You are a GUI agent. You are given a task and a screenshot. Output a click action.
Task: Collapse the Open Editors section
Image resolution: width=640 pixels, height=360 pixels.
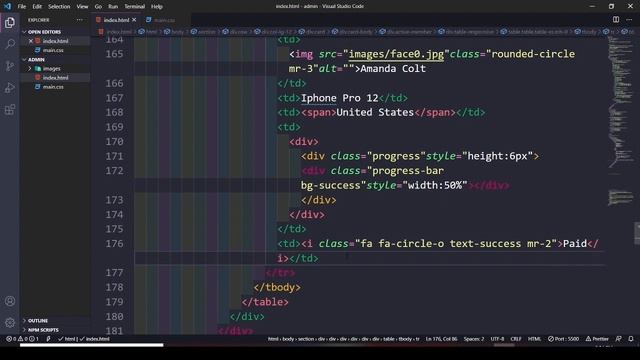44,32
